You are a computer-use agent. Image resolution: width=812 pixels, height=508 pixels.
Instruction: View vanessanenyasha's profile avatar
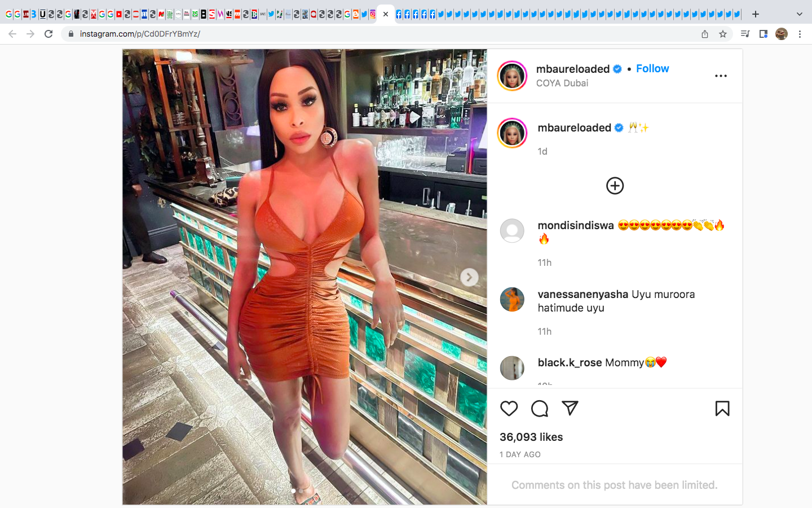(x=512, y=299)
